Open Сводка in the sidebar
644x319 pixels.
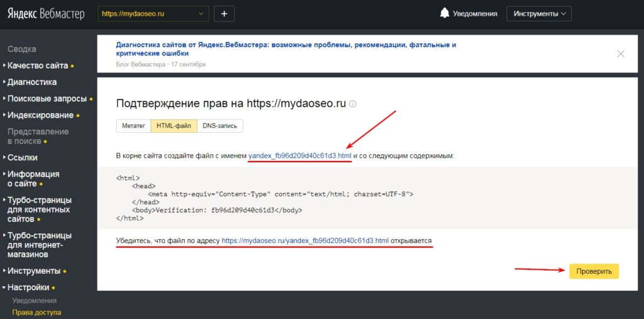click(x=22, y=49)
